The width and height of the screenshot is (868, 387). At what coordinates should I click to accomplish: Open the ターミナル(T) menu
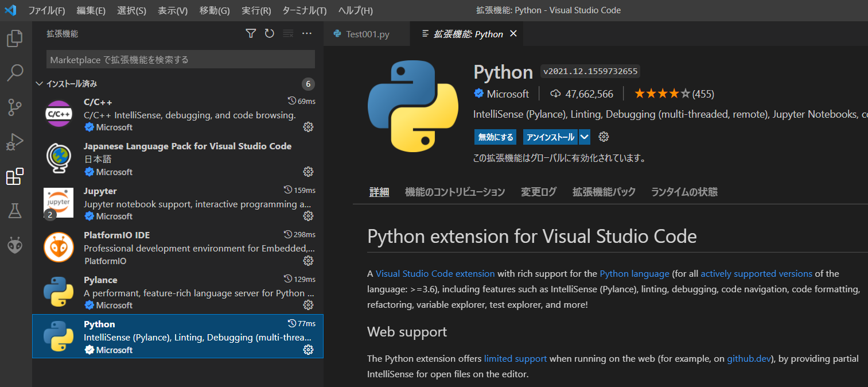[304, 10]
